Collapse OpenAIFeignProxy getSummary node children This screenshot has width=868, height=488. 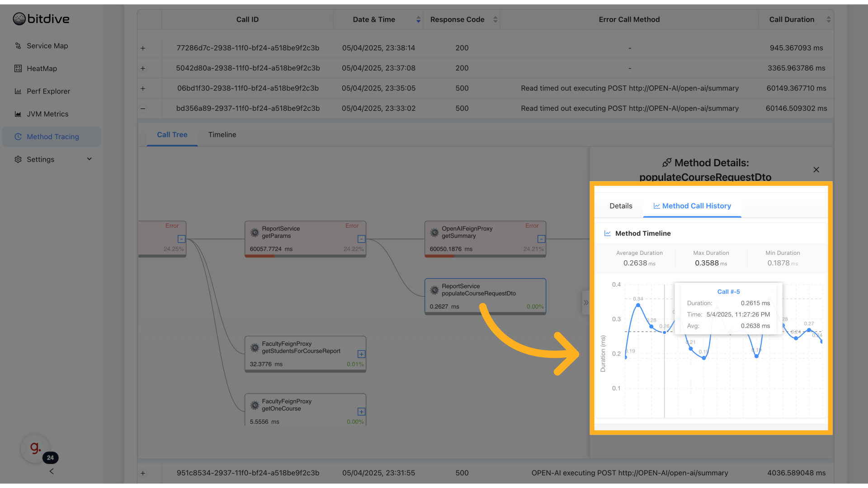(x=541, y=239)
